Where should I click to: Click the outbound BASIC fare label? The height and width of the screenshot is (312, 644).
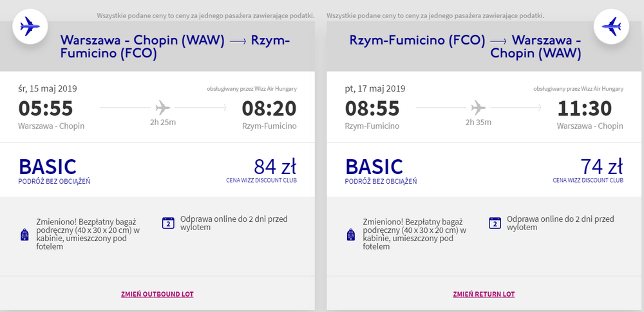48,166
